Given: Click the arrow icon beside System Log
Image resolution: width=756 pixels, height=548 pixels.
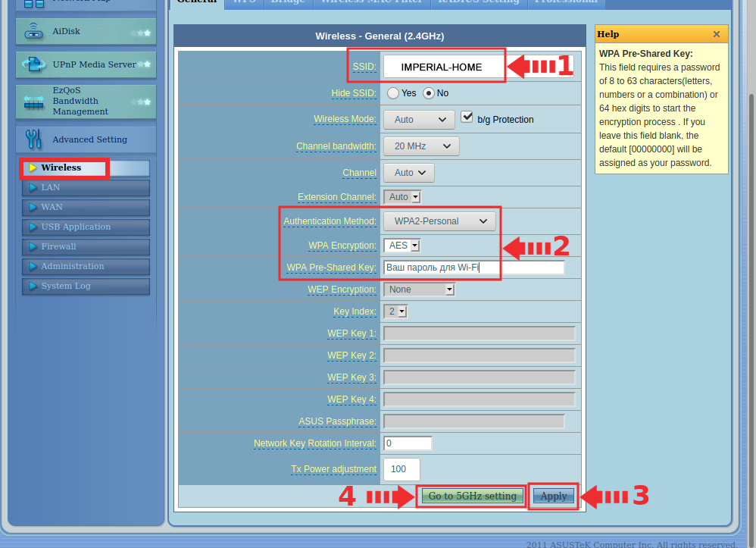Looking at the screenshot, I should [x=33, y=287].
